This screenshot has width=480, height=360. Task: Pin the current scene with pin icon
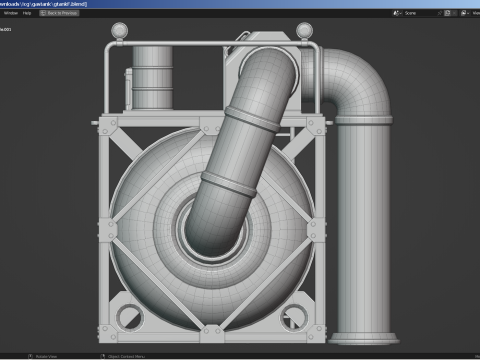(x=440, y=13)
